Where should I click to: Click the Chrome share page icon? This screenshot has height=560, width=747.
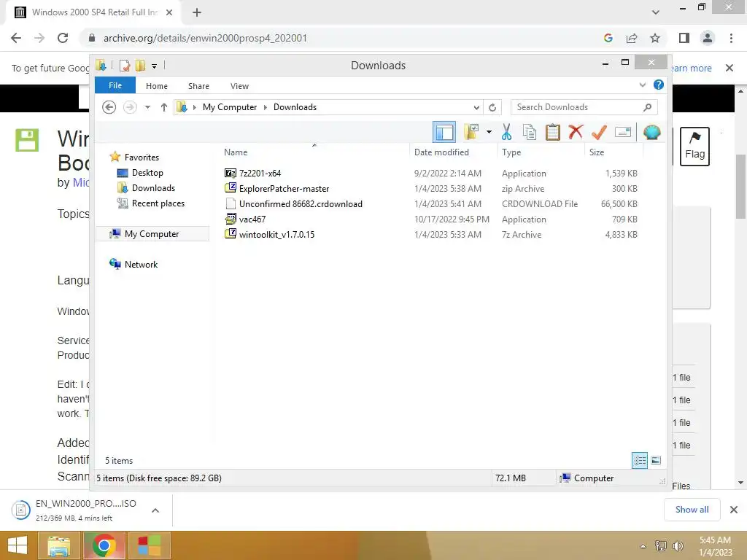click(632, 38)
